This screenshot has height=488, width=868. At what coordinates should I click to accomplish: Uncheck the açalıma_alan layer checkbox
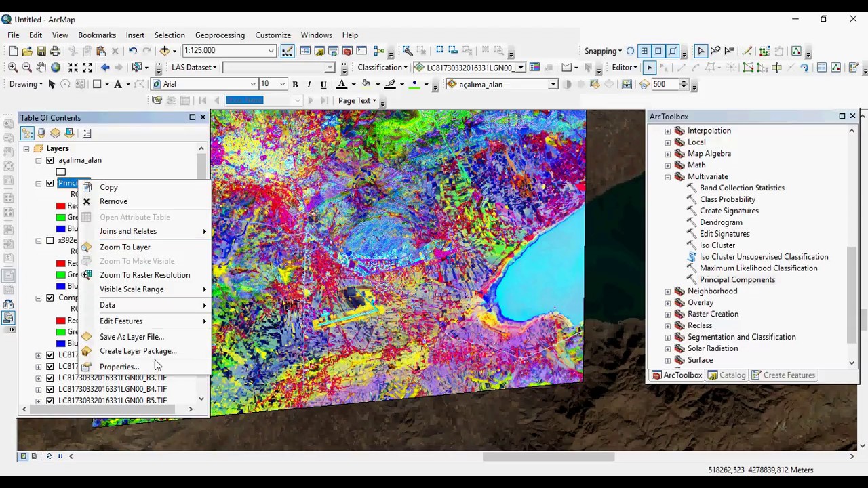[50, 160]
